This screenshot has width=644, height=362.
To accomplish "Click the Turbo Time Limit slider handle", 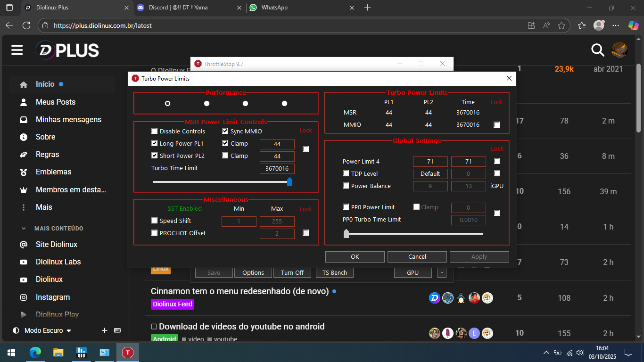I will coord(289,182).
